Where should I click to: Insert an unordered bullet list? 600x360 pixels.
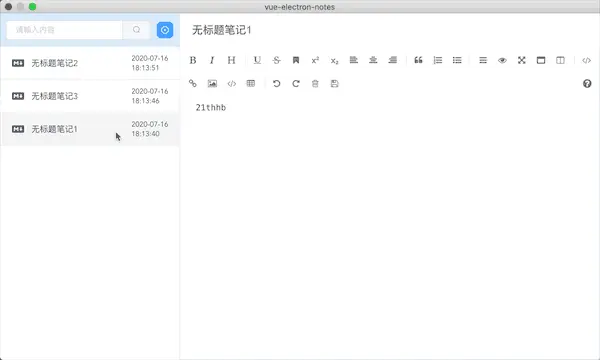(x=457, y=60)
